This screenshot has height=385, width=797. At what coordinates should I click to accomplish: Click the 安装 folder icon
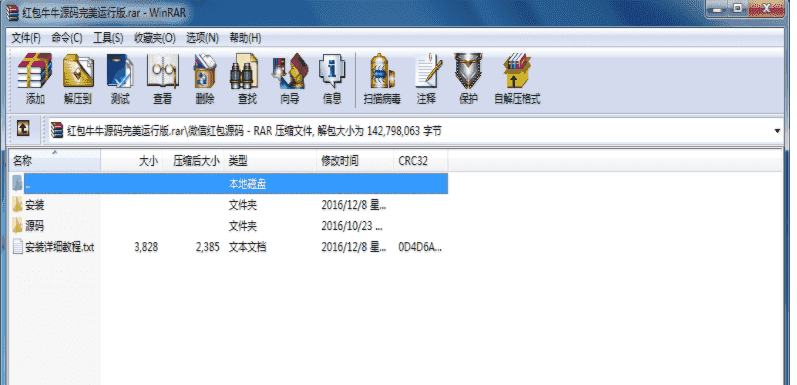[18, 205]
